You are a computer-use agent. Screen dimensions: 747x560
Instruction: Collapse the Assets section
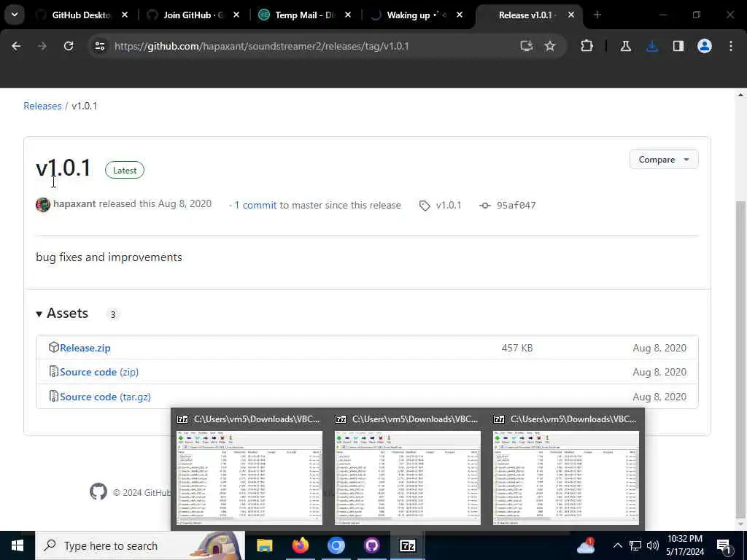63,314
